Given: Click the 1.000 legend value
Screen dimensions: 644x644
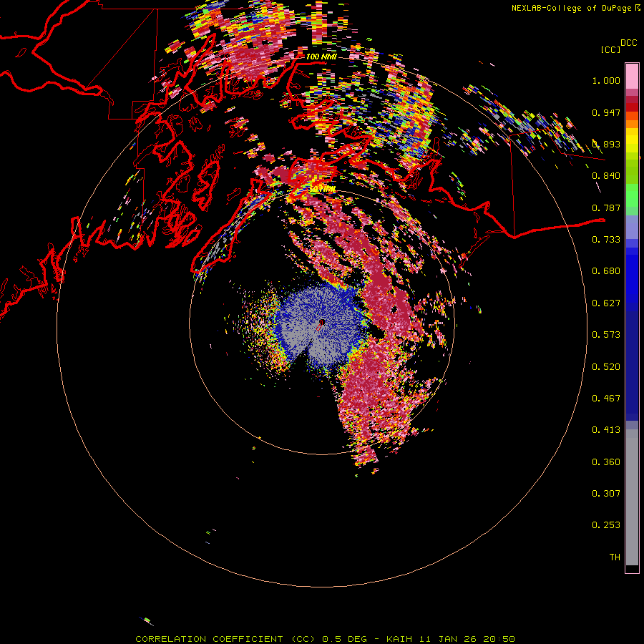Looking at the screenshot, I should pyautogui.click(x=606, y=80).
